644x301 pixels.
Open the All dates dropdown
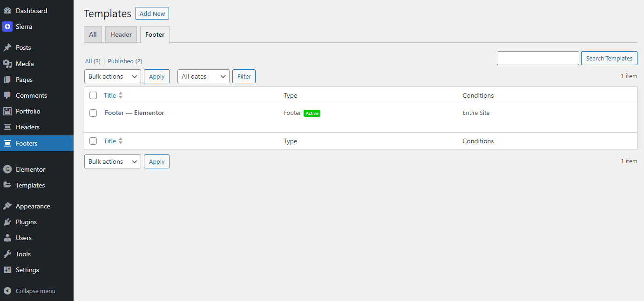[x=203, y=76]
